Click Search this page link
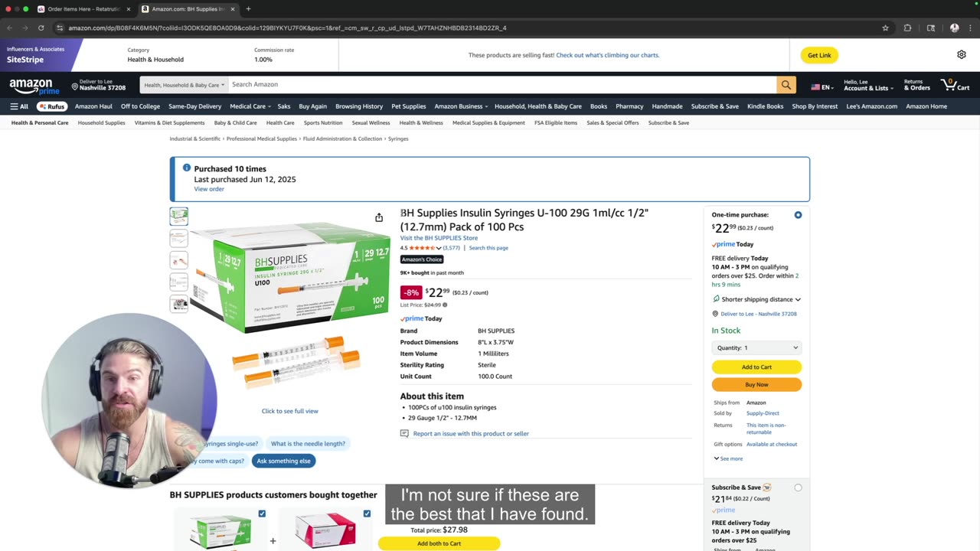This screenshot has height=551, width=980. pyautogui.click(x=488, y=248)
